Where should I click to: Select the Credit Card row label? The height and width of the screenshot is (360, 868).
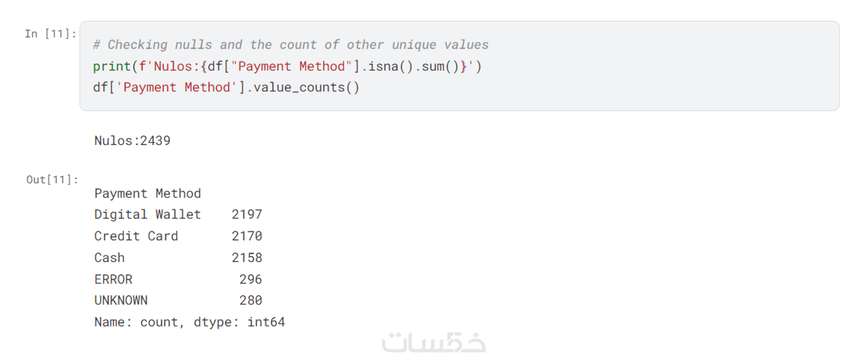pyautogui.click(x=136, y=236)
